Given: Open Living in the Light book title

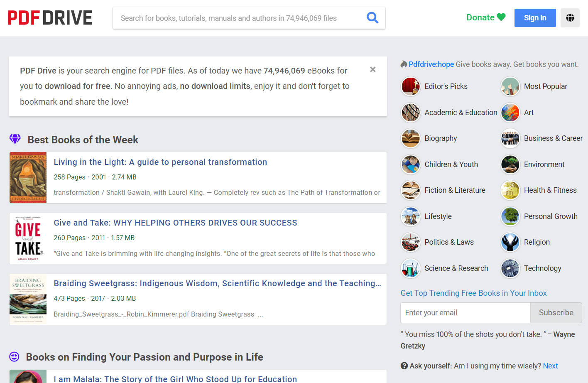Looking at the screenshot, I should 160,162.
